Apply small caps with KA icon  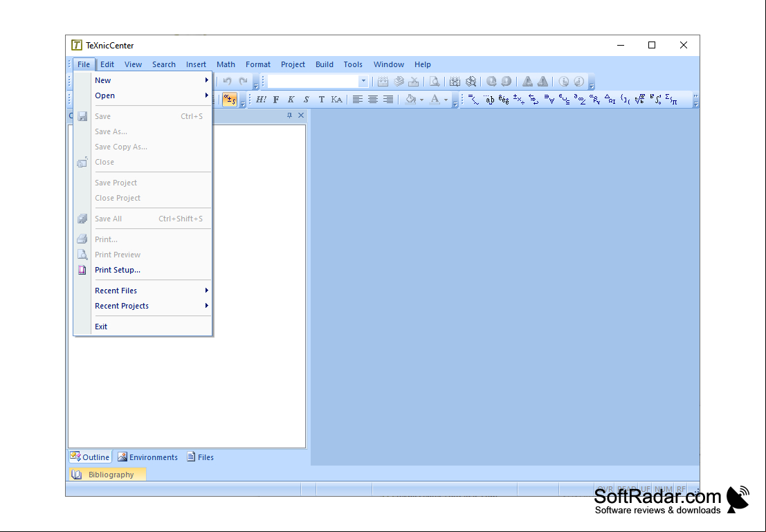[x=336, y=100]
